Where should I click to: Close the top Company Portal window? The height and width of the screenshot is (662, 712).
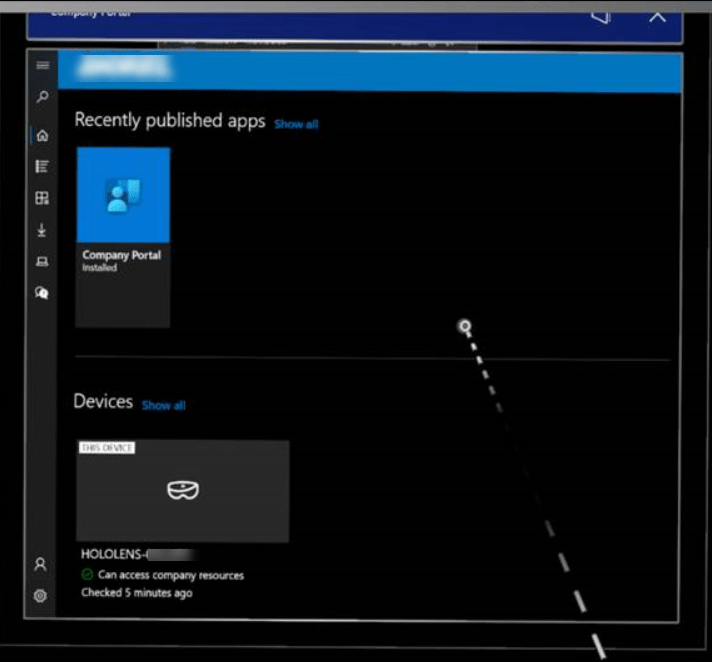(657, 16)
